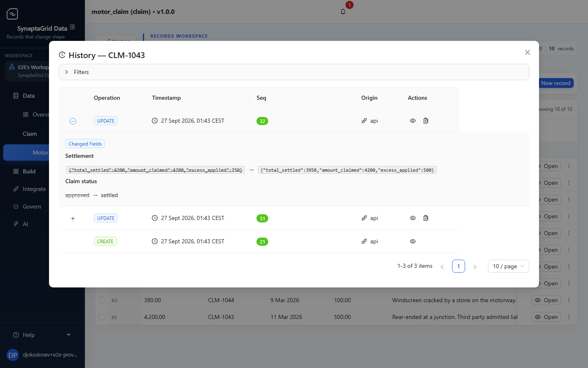Select Claim in the sidebar tree
This screenshot has width=588, height=368.
30,134
